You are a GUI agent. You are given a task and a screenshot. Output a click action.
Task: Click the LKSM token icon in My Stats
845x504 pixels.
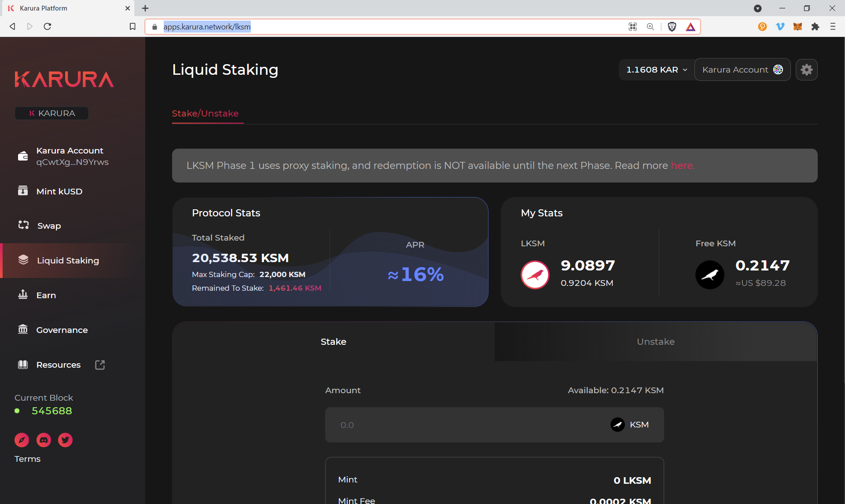pos(535,275)
